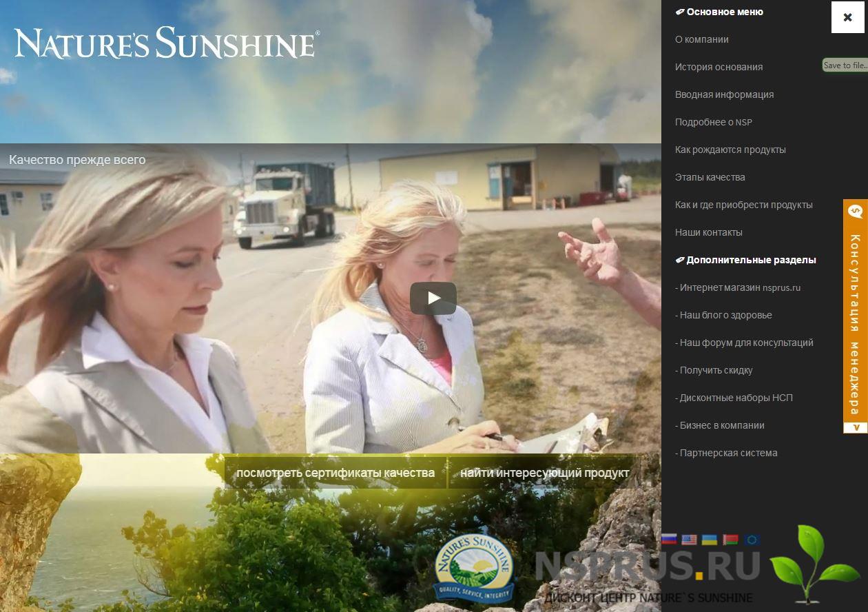Open 'Наш блог о здоровье' link
868x612 pixels.
(x=723, y=315)
